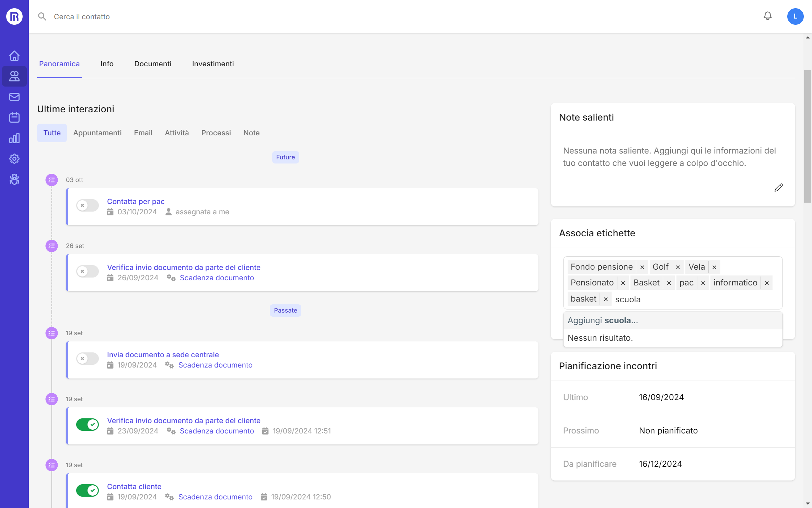
Task: Edit Note salienti with the pencil icon
Action: [779, 187]
